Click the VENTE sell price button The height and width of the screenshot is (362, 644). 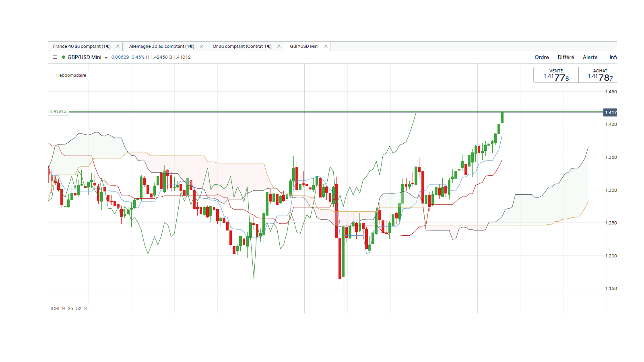(x=556, y=75)
